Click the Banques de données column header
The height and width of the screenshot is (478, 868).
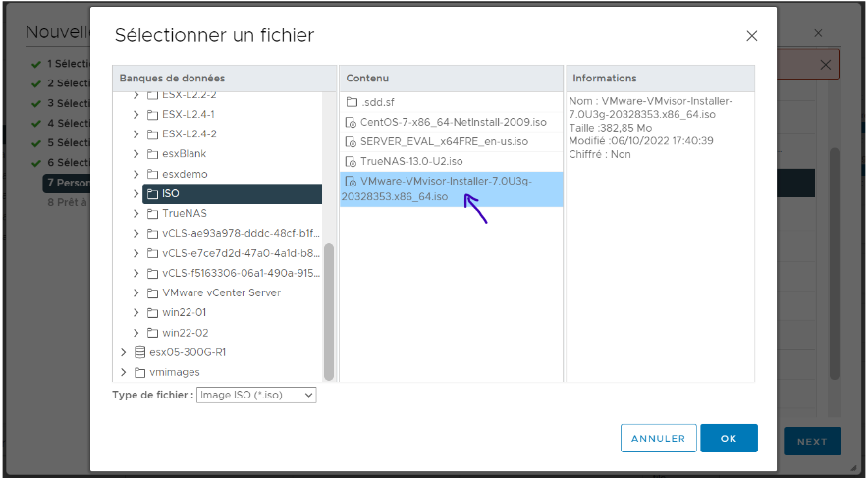tap(224, 79)
